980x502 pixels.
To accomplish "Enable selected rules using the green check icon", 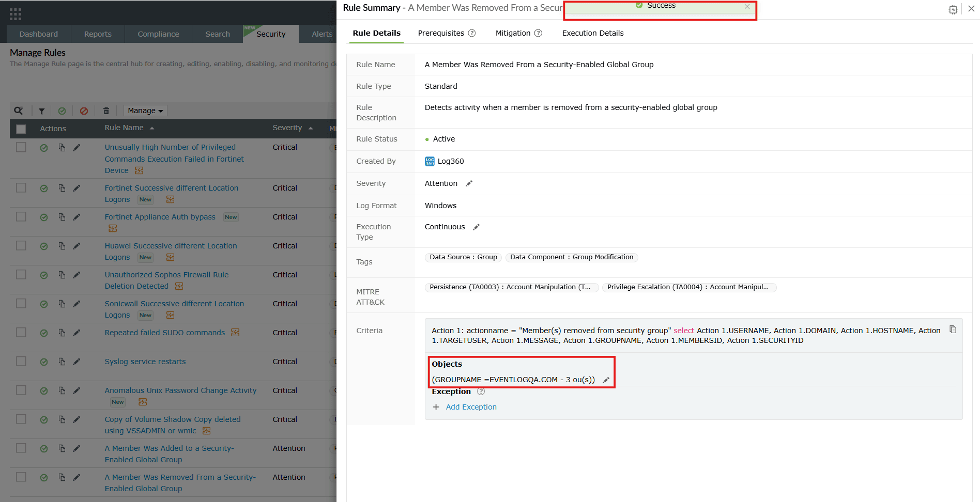I will [x=63, y=111].
